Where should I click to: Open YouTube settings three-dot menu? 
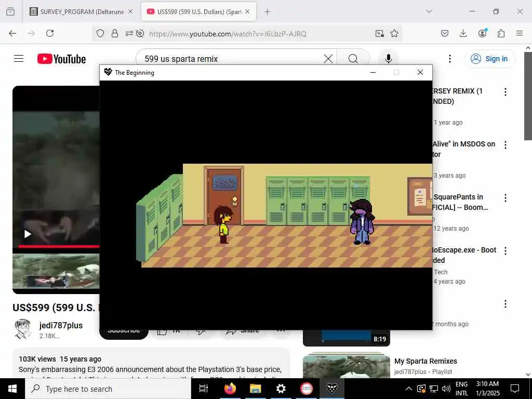[450, 59]
